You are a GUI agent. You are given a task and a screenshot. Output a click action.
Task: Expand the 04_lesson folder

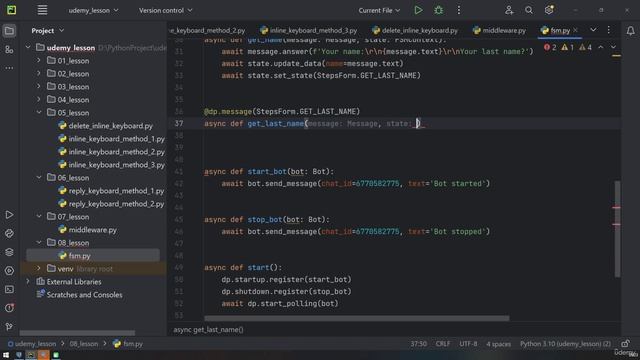point(39,100)
